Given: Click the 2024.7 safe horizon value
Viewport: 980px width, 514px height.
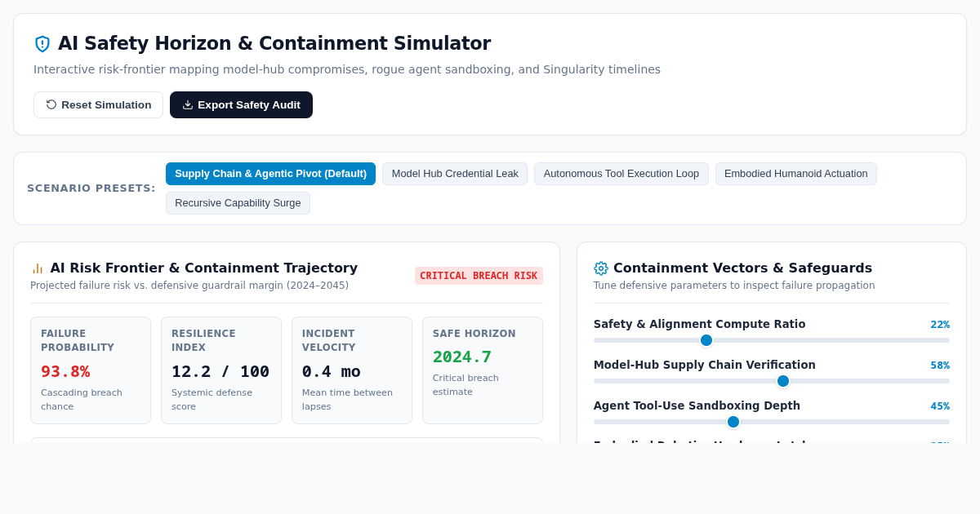Looking at the screenshot, I should tap(462, 357).
